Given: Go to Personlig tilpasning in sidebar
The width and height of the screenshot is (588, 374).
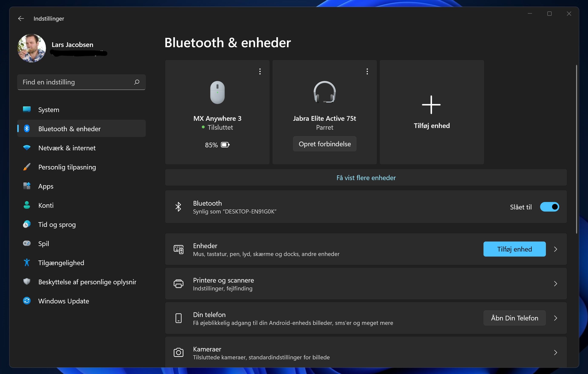Looking at the screenshot, I should pos(67,167).
